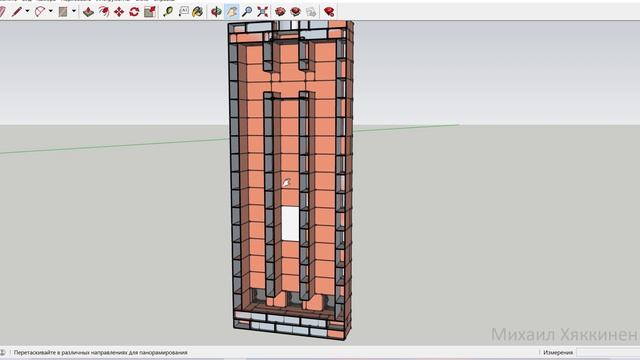The width and height of the screenshot is (640, 360).
Task: Select the Tape Measure tool
Action: 168,11
